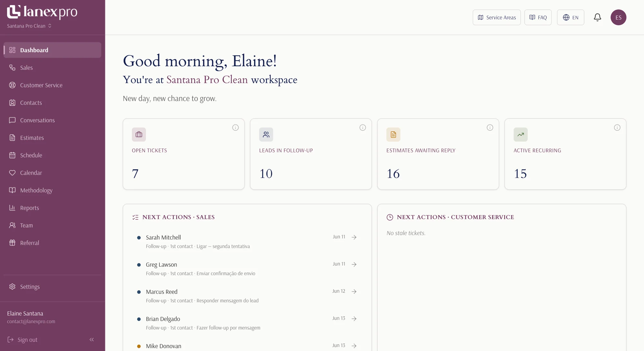Click the Sign out icon
This screenshot has width=644, height=351.
[11, 340]
